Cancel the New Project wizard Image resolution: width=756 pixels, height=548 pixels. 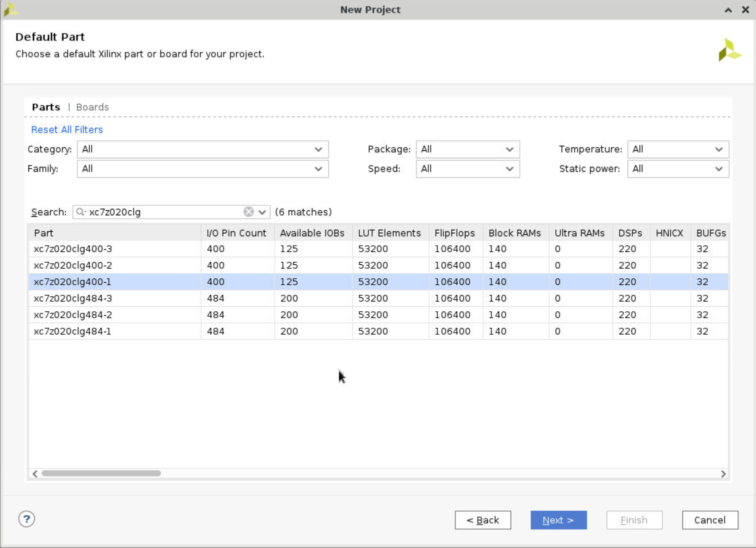pos(710,520)
